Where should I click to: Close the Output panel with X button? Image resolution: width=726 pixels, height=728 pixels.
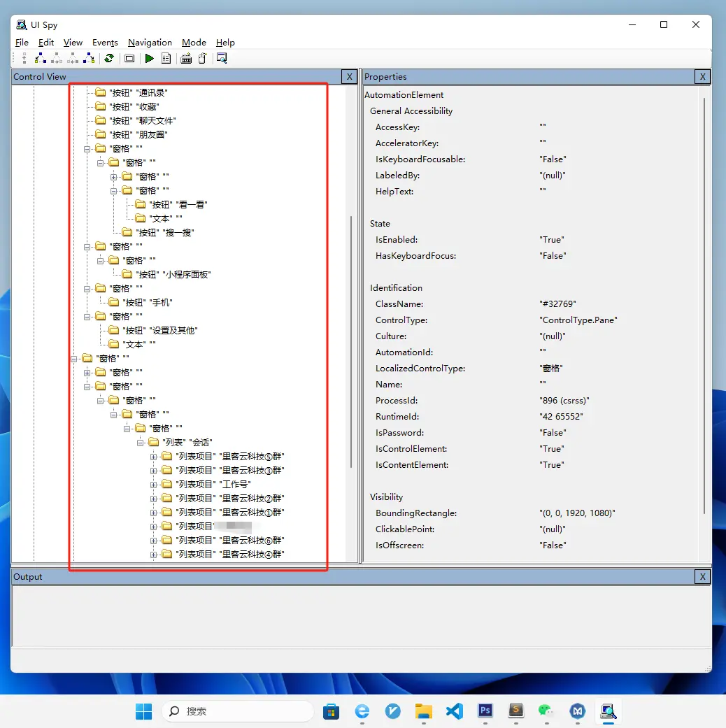point(703,577)
